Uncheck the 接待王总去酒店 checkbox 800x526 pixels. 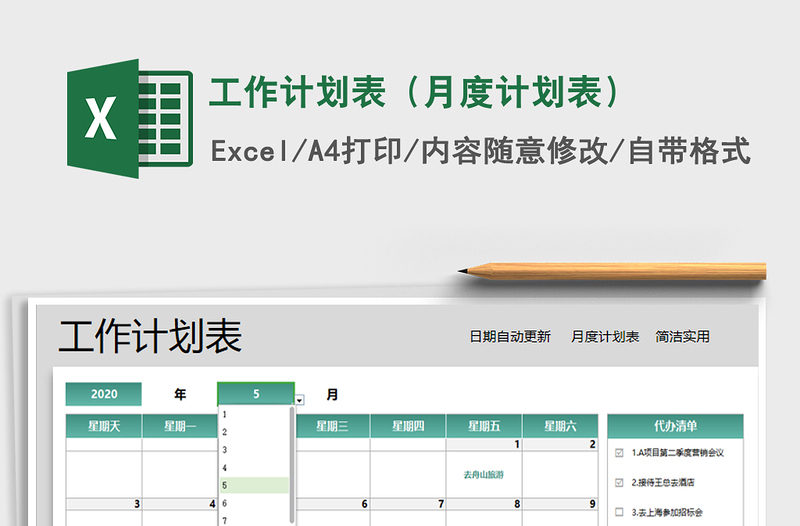coord(620,482)
